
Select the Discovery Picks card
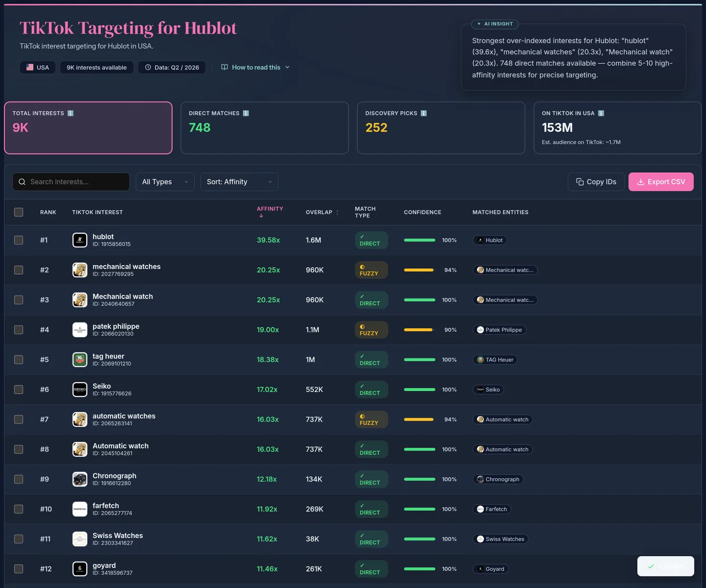click(441, 128)
